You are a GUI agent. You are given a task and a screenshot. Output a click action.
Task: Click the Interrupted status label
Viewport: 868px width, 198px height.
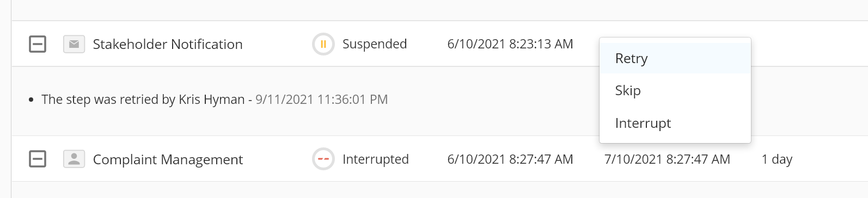pyautogui.click(x=376, y=159)
